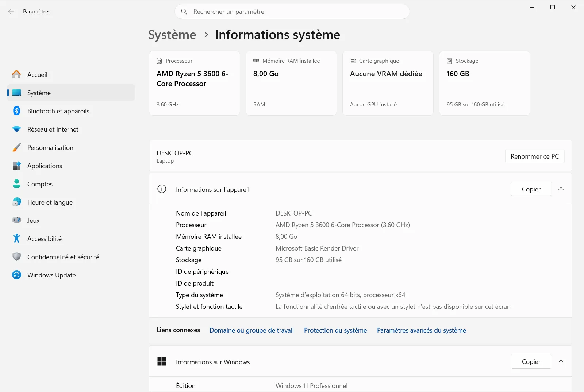584x392 pixels.
Task: Open Paramètres avancés du système link
Action: pos(422,330)
